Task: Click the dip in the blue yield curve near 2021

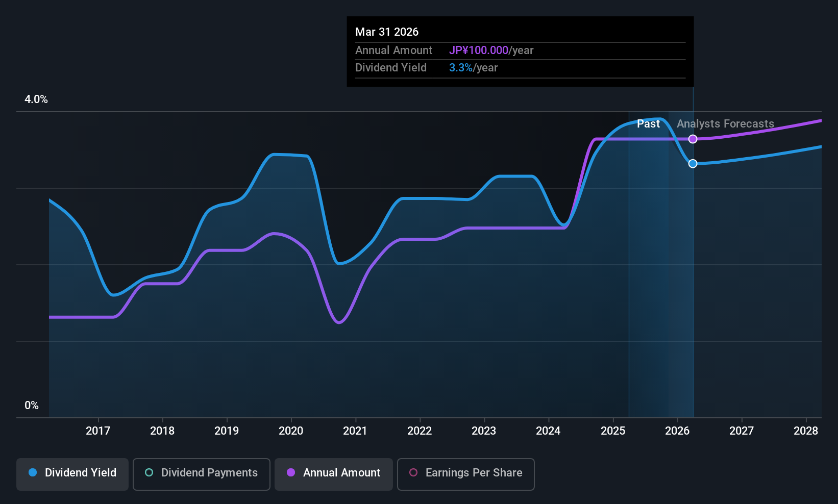Action: click(339, 264)
